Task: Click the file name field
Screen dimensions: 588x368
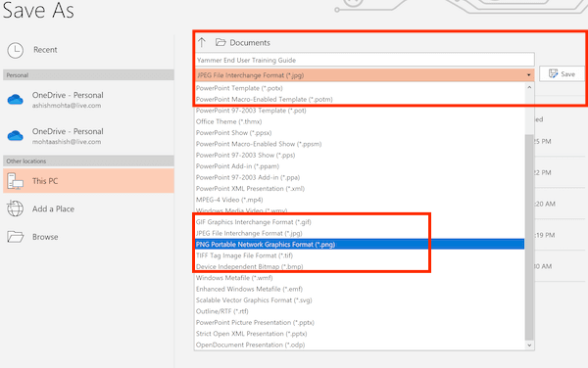Action: pos(365,60)
